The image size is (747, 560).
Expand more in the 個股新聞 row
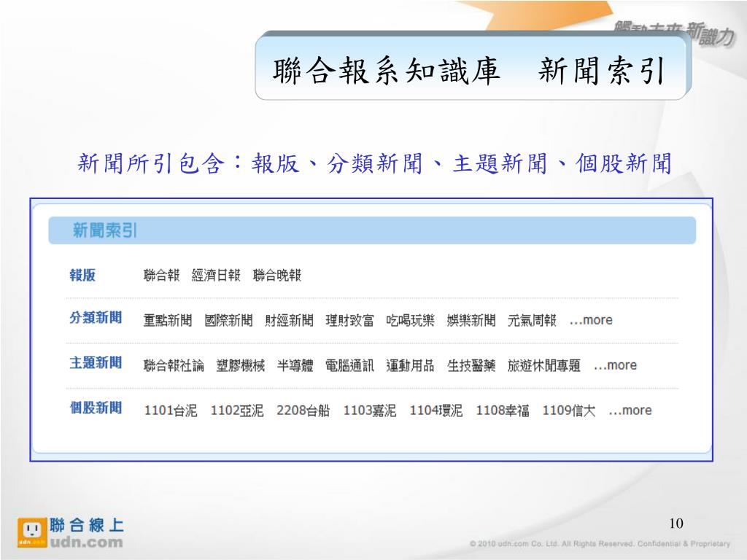click(x=630, y=411)
